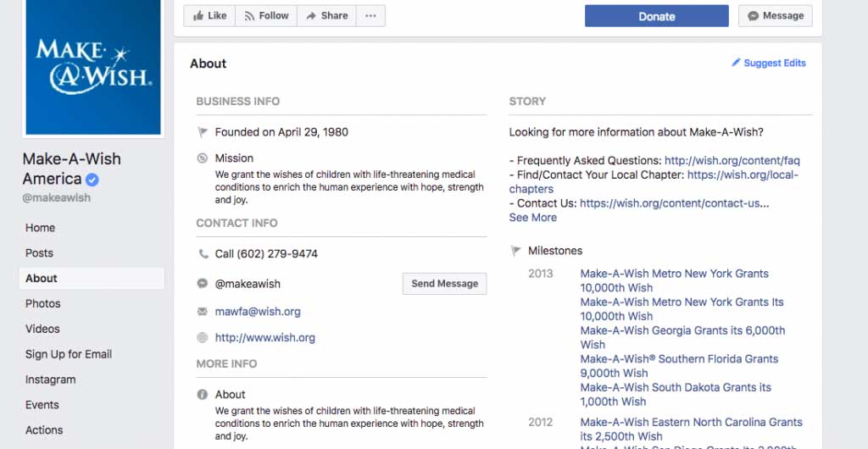
Task: Click the @makeawish handle under page name
Action: [x=57, y=198]
